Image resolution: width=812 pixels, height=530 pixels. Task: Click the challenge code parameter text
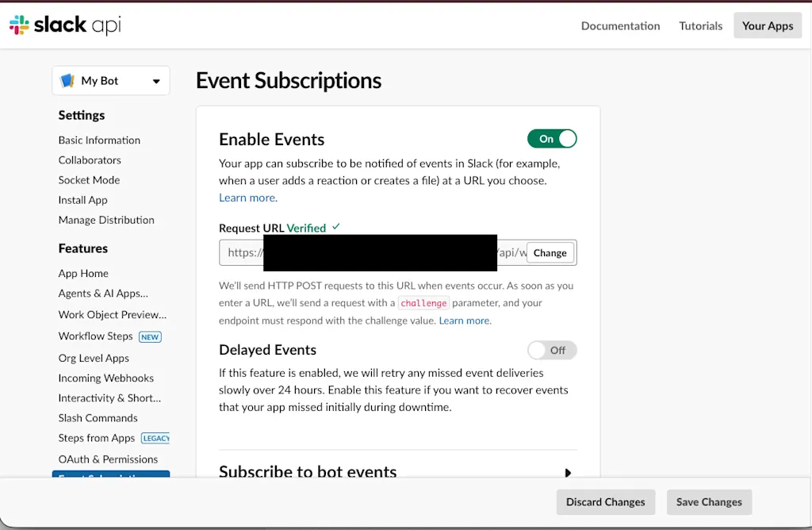423,303
